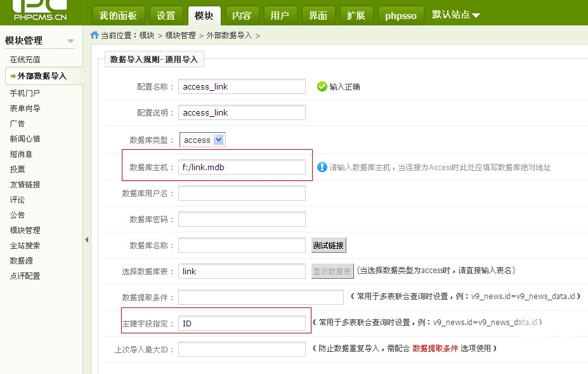Select 友情链接 in the sidebar
This screenshot has height=374, width=588.
pos(25,185)
